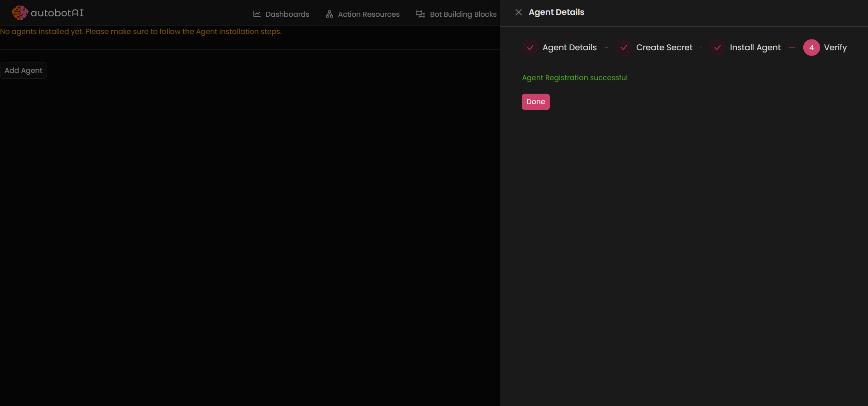
Task: Click the Add Agent button
Action: click(x=24, y=71)
